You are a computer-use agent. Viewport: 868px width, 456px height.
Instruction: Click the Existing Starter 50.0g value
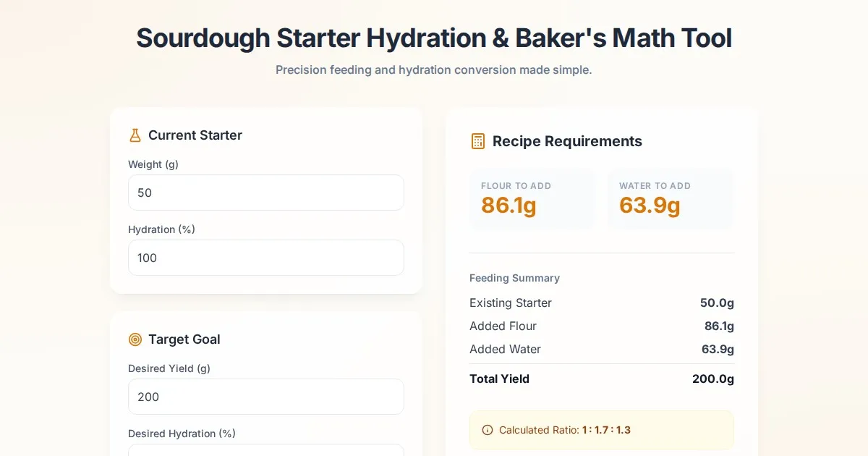pos(717,303)
